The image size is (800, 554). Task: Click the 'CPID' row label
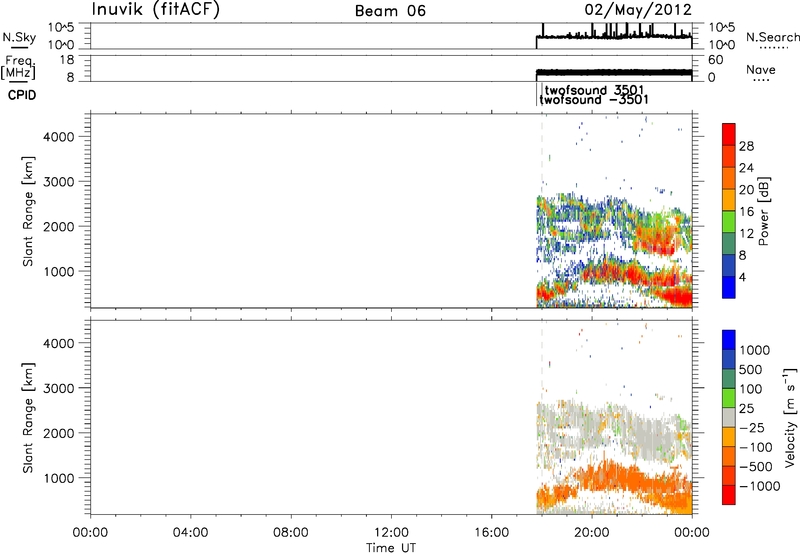[x=22, y=95]
